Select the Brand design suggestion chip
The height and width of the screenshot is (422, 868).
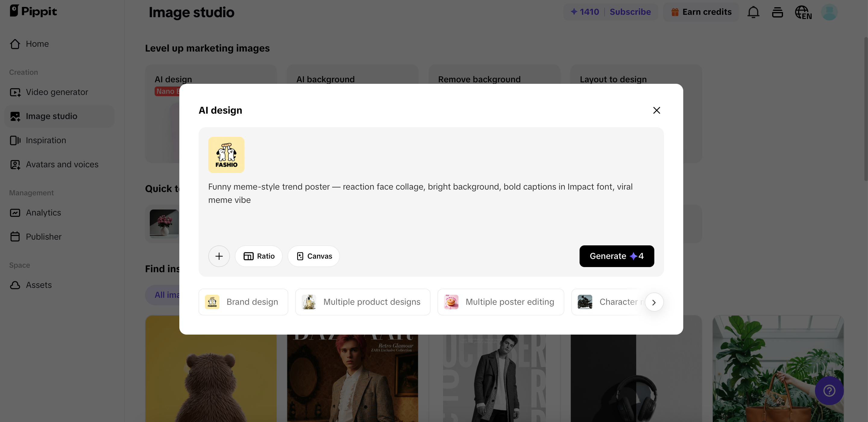pos(243,302)
